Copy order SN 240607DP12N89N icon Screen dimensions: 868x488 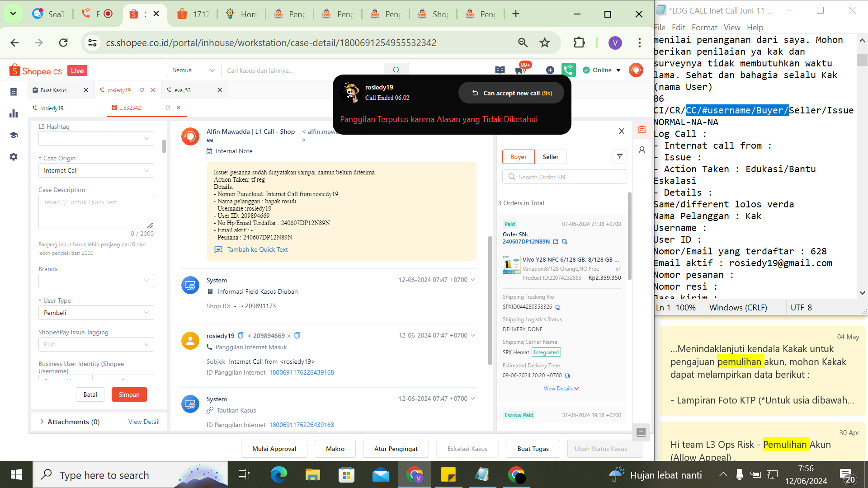565,242
